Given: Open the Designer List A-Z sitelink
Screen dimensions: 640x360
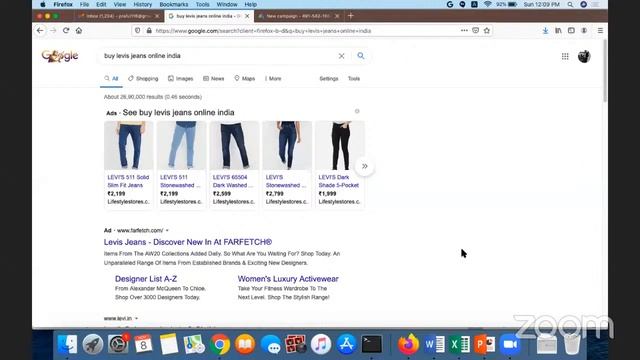Looking at the screenshot, I should coord(146,279).
